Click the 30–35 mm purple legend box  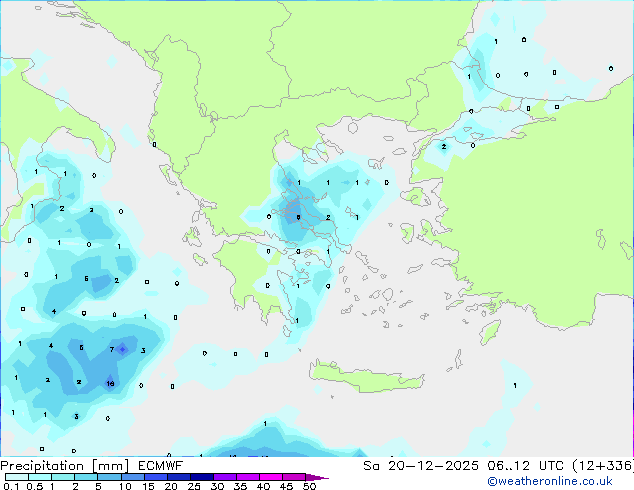tap(225, 477)
